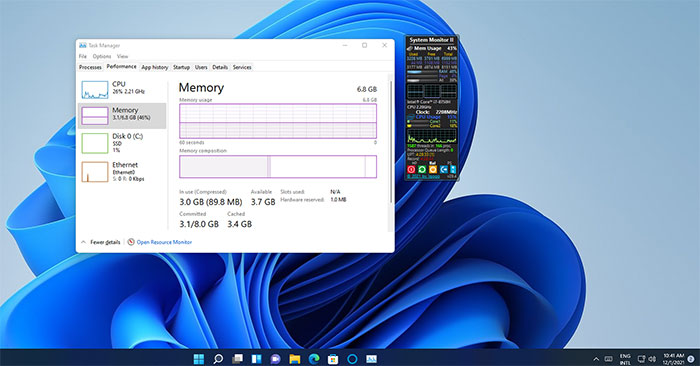Click the network icon in the system tray
700x366 pixels.
coord(642,359)
